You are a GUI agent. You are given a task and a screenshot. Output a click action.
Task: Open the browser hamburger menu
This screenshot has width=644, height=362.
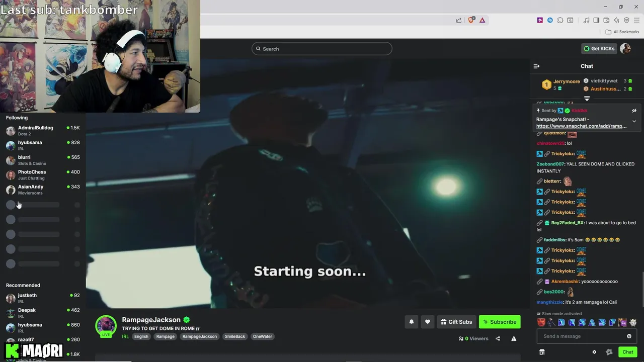coord(636,20)
